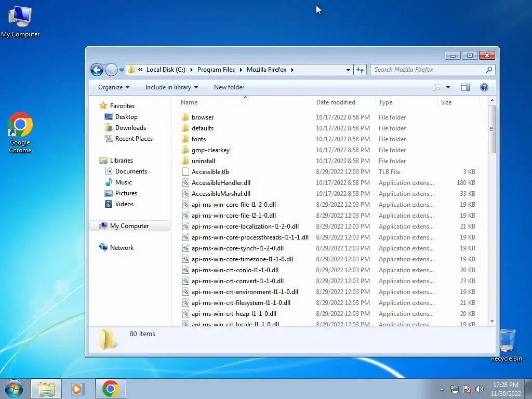
Task: Click the Forward navigation arrow in Explorer
Action: (x=111, y=70)
